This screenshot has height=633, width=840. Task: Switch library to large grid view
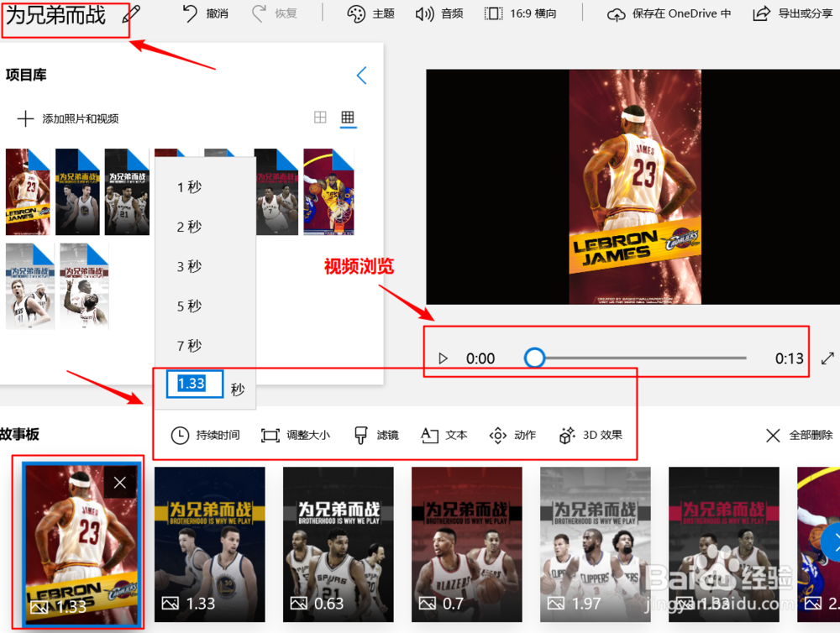[320, 118]
